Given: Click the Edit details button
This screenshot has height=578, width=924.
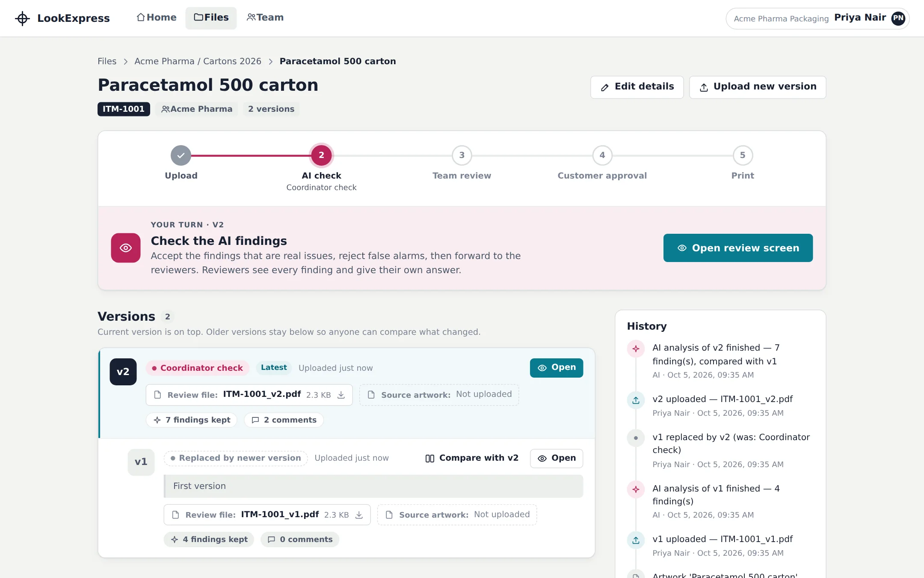Looking at the screenshot, I should pyautogui.click(x=637, y=87).
